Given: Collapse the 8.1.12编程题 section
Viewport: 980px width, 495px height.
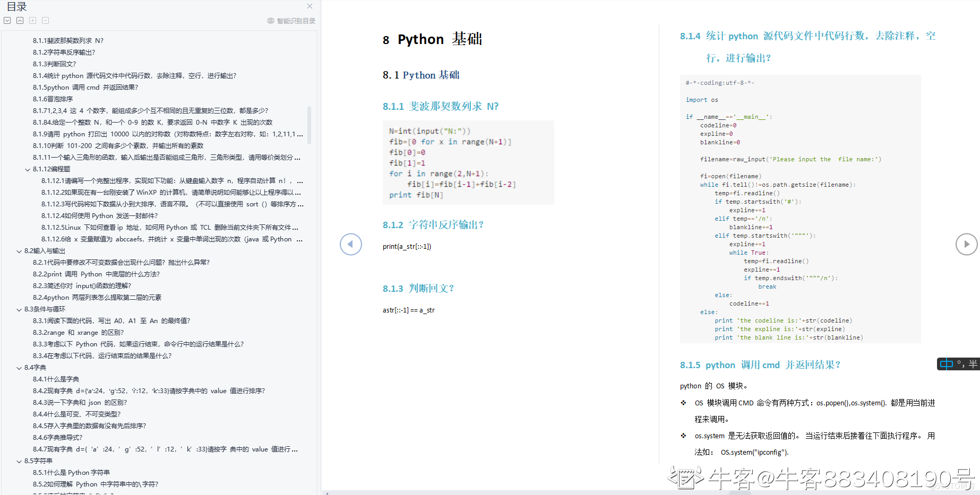Looking at the screenshot, I should coord(28,169).
